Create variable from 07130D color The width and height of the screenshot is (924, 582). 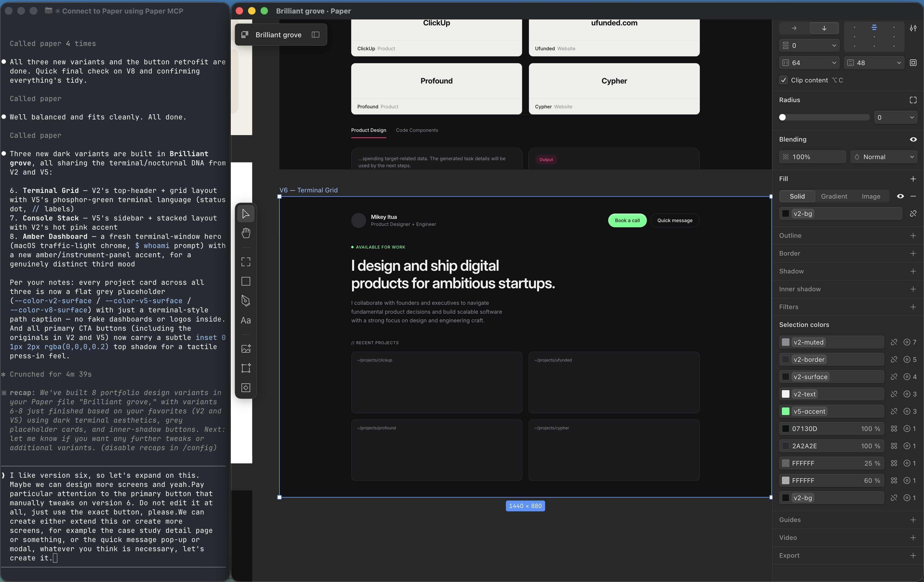[x=894, y=428]
